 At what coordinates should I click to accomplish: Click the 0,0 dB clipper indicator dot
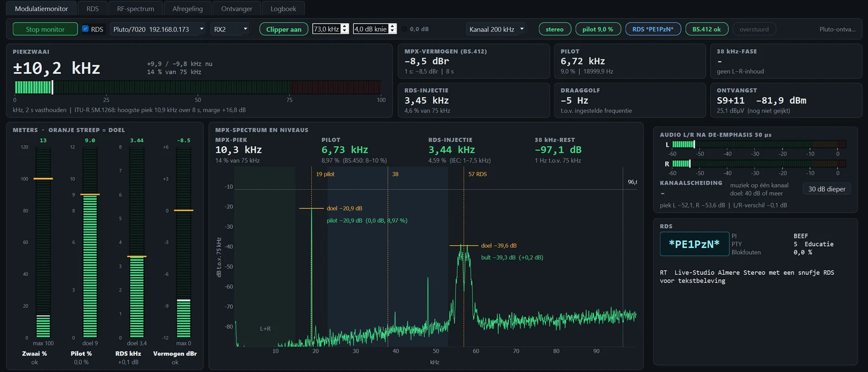[x=404, y=29]
